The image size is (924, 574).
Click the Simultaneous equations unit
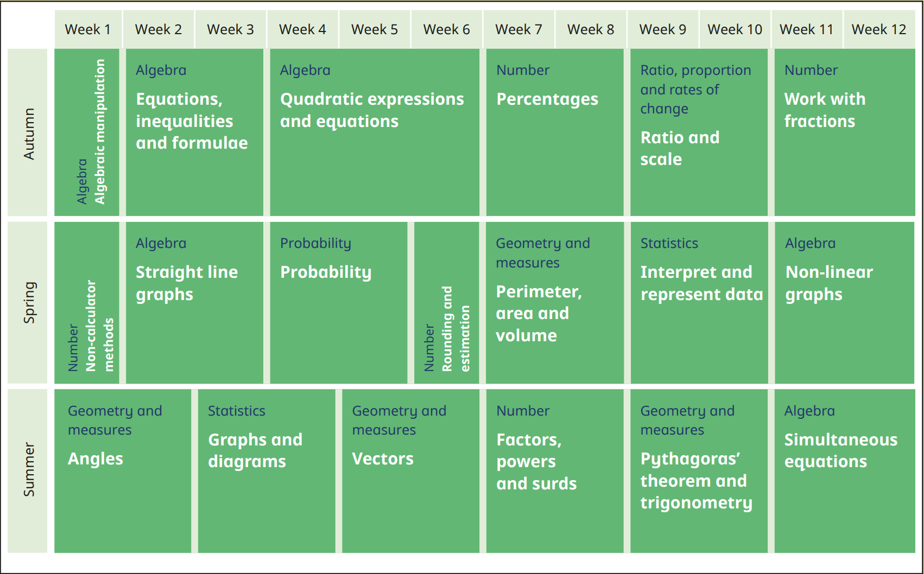click(x=840, y=450)
